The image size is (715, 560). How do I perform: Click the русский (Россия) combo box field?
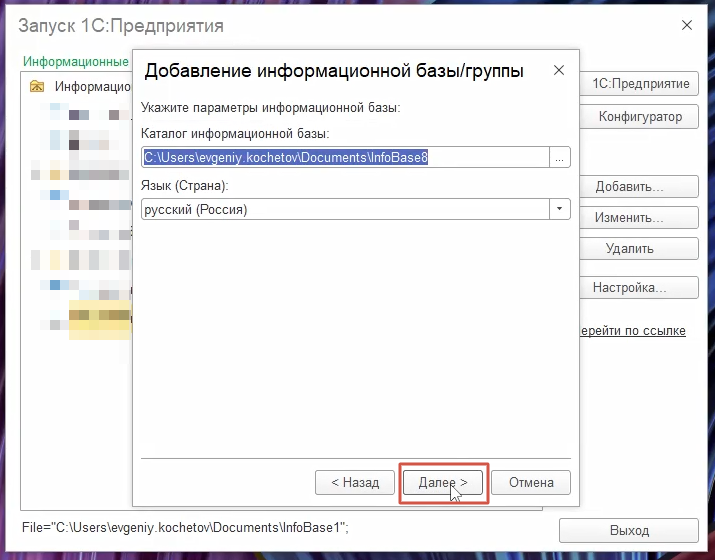(x=344, y=210)
